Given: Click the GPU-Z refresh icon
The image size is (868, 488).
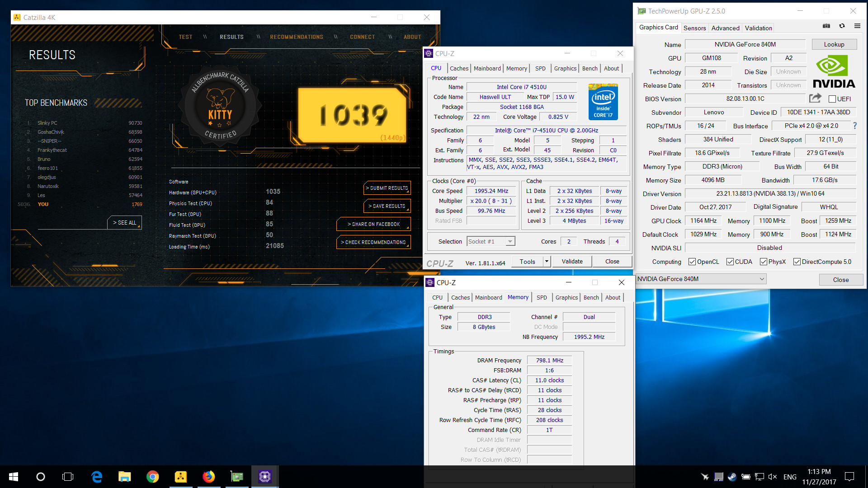Looking at the screenshot, I should pyautogui.click(x=842, y=26).
